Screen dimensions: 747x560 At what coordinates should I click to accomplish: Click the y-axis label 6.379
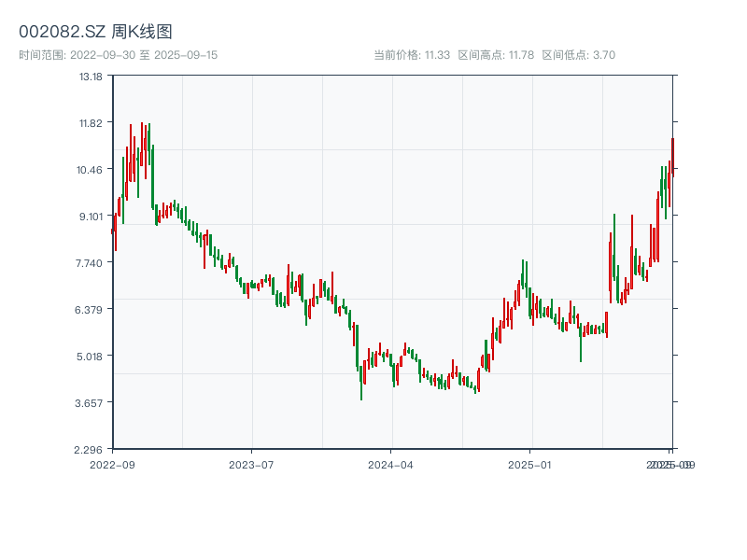pos(89,310)
